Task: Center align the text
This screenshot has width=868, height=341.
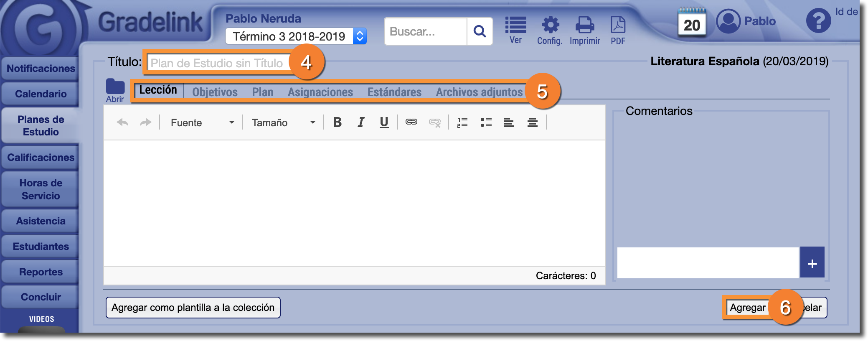Action: [x=532, y=122]
